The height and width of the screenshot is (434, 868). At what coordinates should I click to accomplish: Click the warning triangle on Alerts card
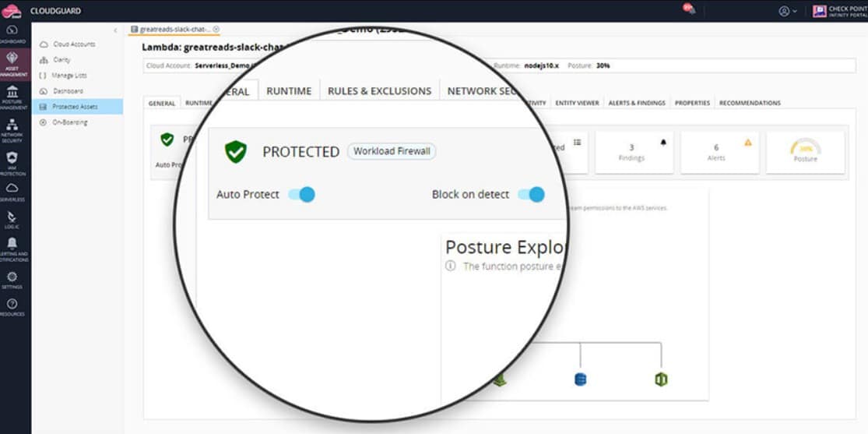tap(748, 143)
